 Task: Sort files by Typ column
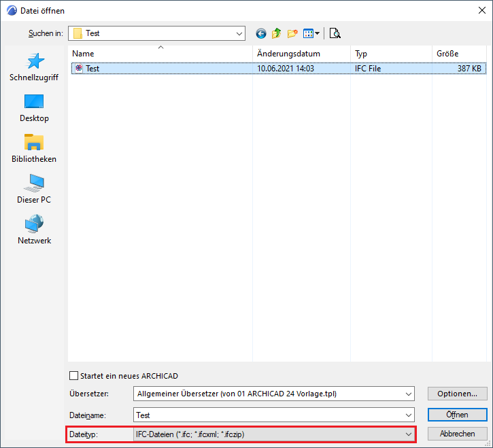point(391,54)
